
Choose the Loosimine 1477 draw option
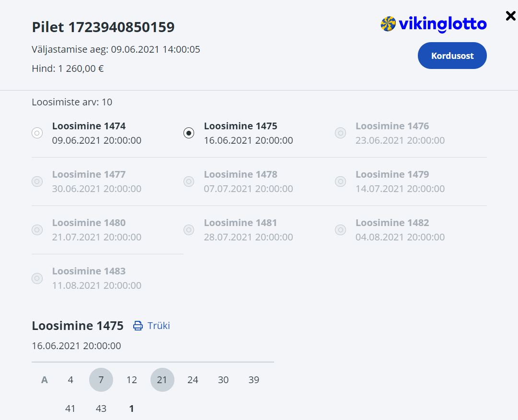coord(37,182)
